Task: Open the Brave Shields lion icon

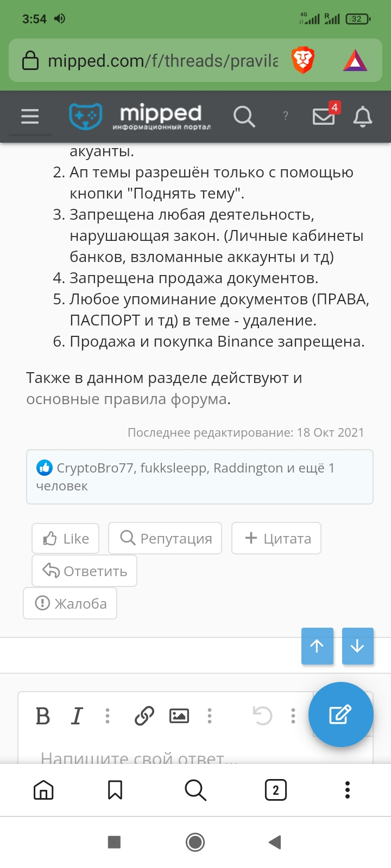Action: coord(303,60)
